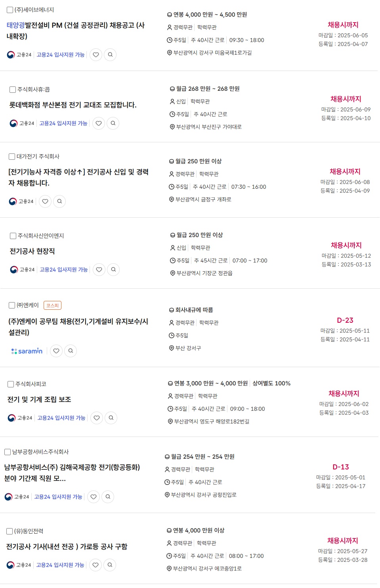
Task: Click heart icon on 남부공항서비스 job posting
Action: 94,497
